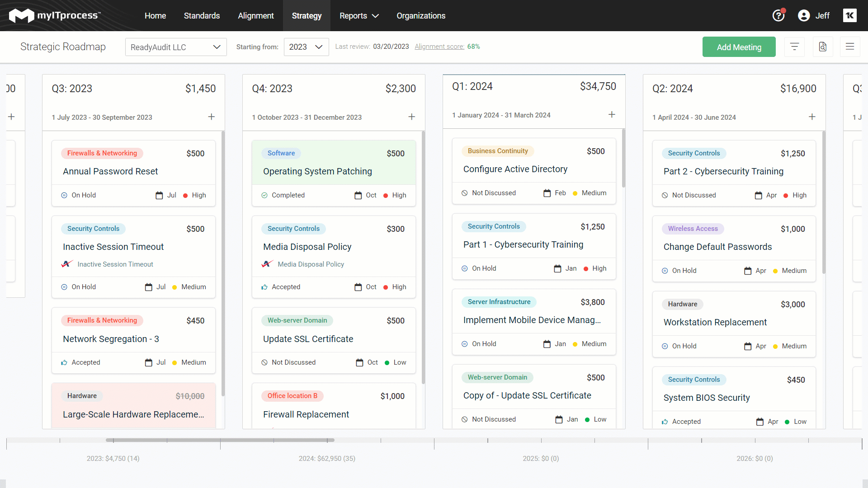The width and height of the screenshot is (868, 488).
Task: Open the Operating System Patching initiative
Action: (317, 171)
